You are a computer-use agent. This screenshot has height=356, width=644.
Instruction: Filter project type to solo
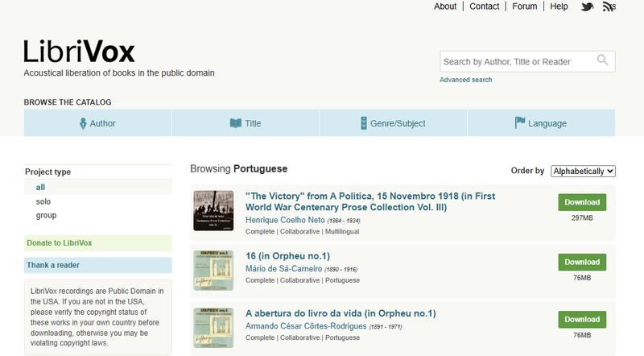coord(43,201)
